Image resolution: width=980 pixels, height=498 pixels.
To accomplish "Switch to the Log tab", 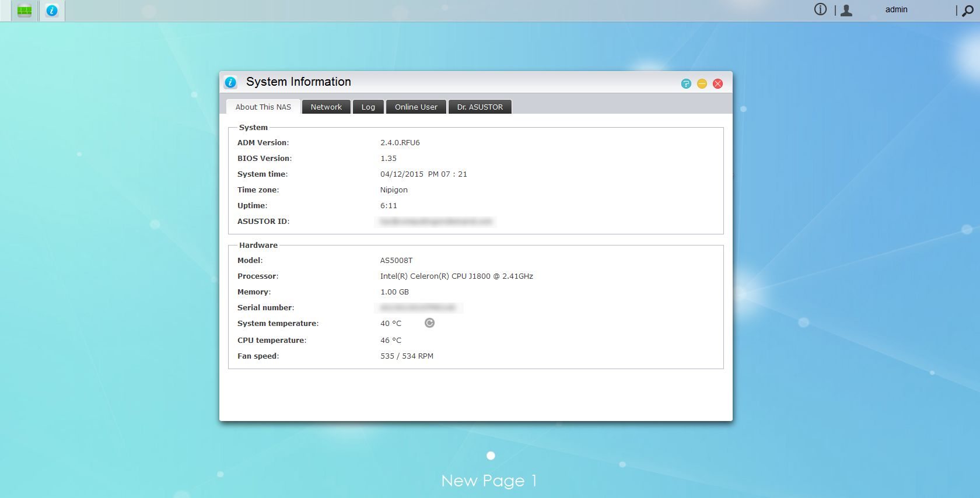I will pyautogui.click(x=368, y=107).
